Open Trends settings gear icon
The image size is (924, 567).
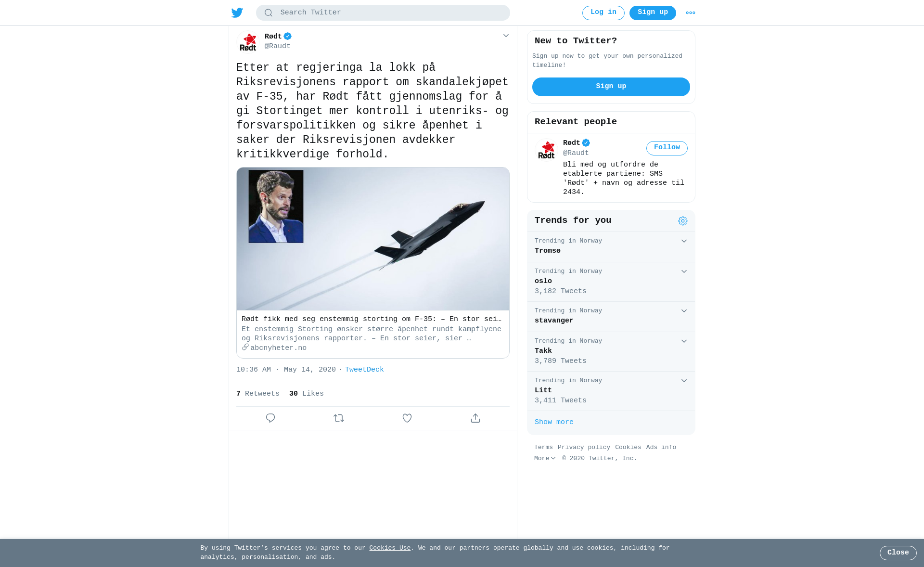coord(683,221)
